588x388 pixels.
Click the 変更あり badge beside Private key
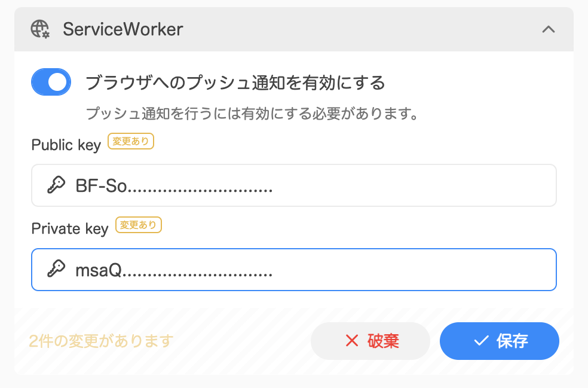click(139, 225)
